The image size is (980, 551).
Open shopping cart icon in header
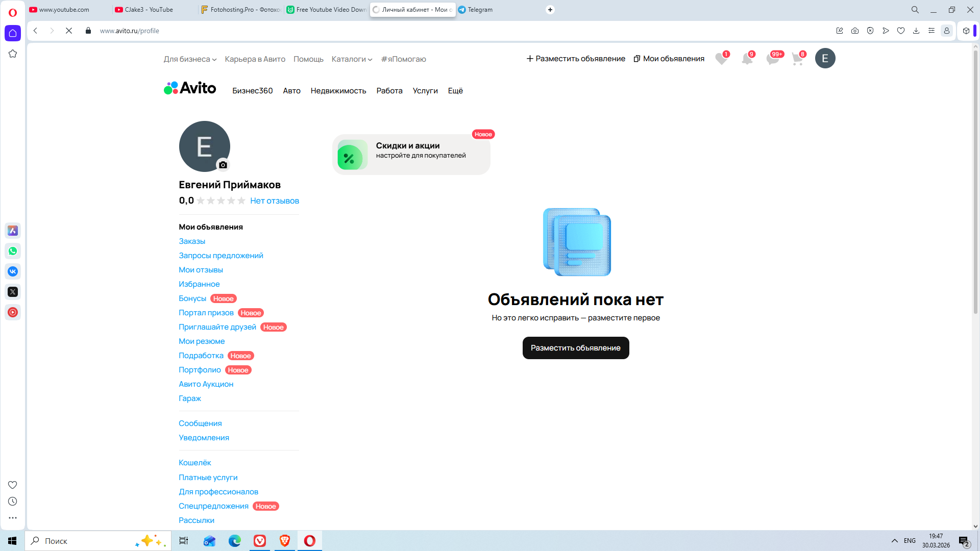tap(797, 59)
